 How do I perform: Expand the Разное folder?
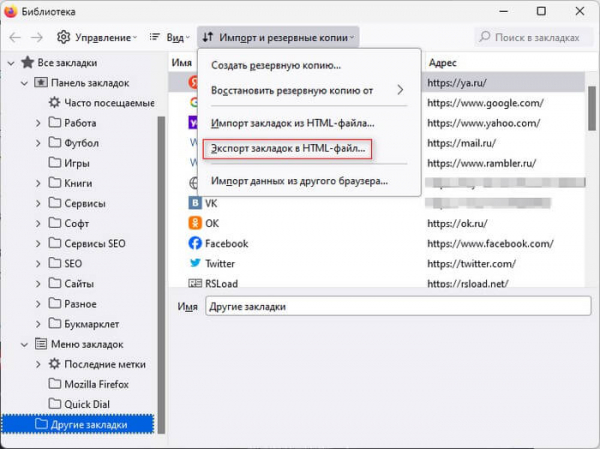coord(38,304)
